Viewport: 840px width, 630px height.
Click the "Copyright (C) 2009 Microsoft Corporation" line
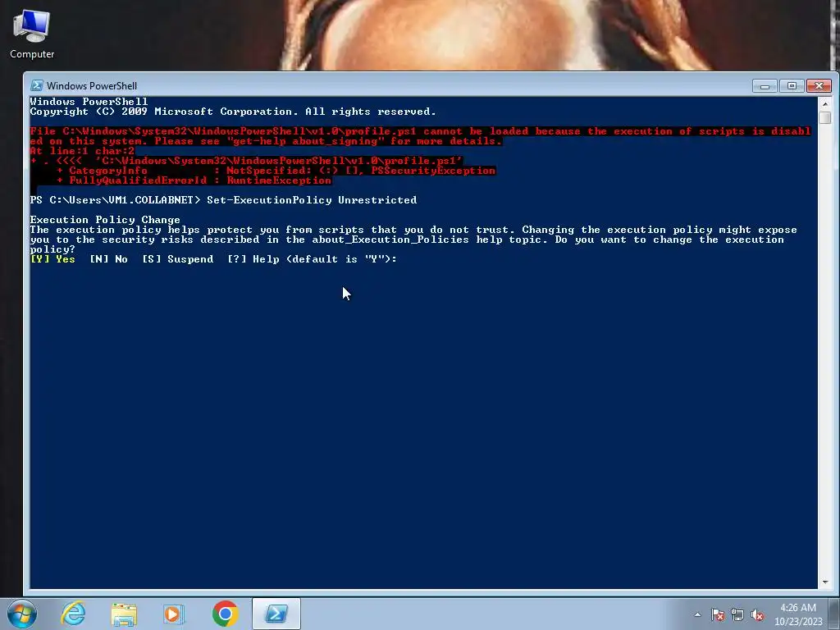232,112
